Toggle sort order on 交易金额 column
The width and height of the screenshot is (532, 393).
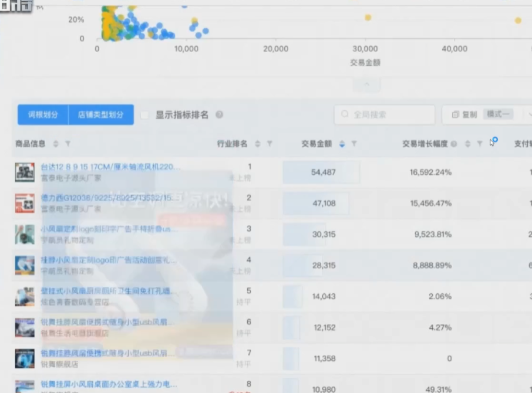coord(342,144)
